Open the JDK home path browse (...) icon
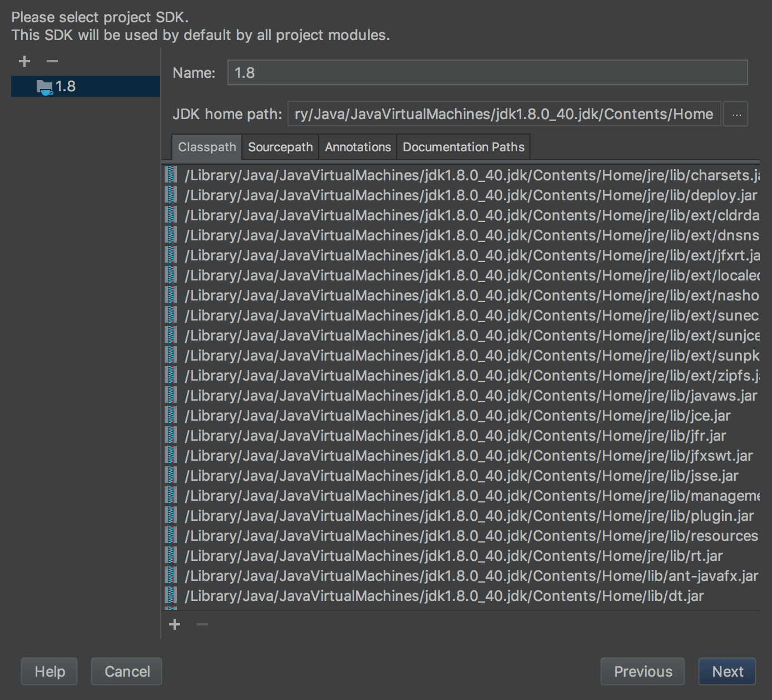 point(735,114)
